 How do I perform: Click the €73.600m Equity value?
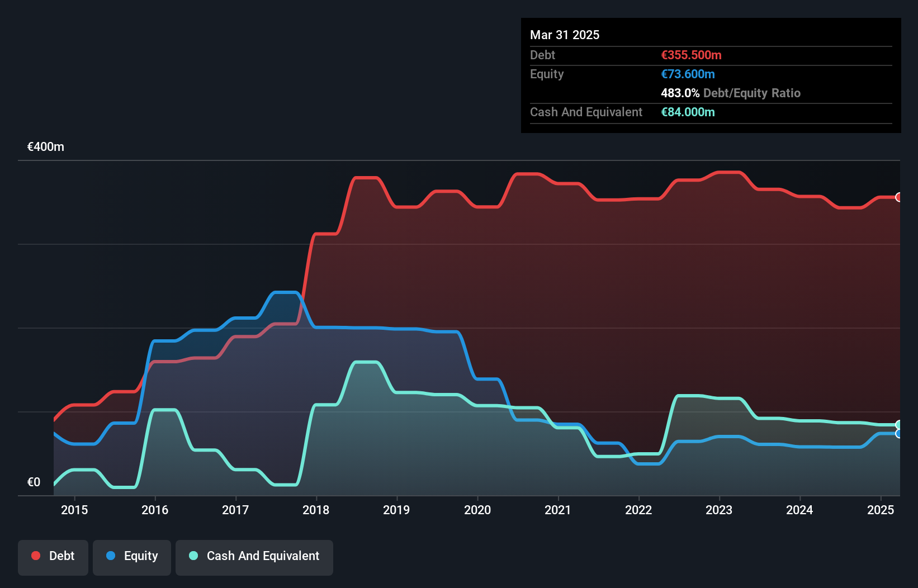coord(687,74)
